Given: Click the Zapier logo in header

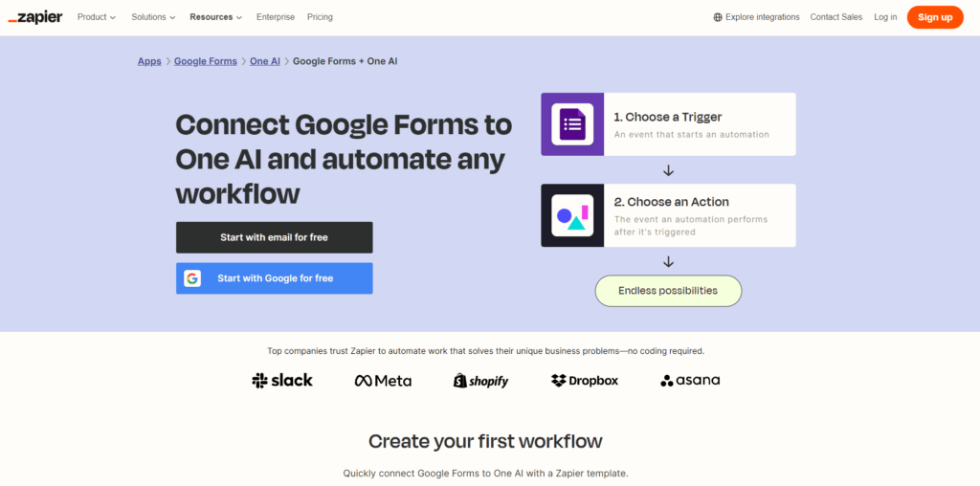Looking at the screenshot, I should click(x=35, y=17).
